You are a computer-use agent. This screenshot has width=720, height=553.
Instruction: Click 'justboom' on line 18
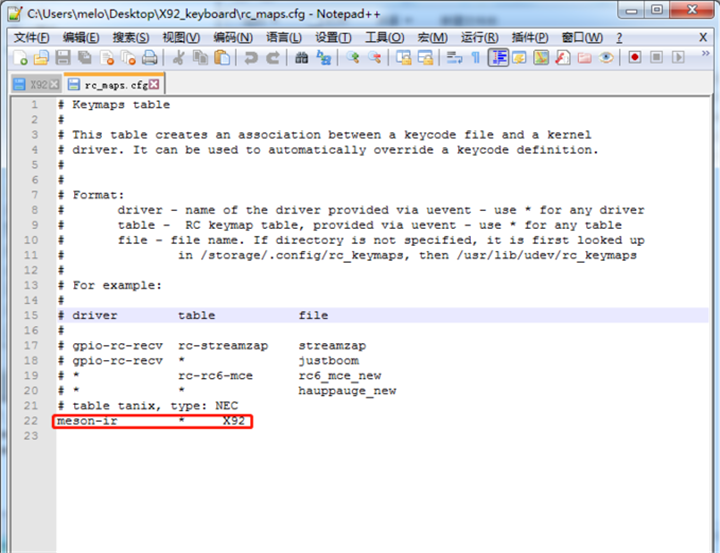click(329, 361)
